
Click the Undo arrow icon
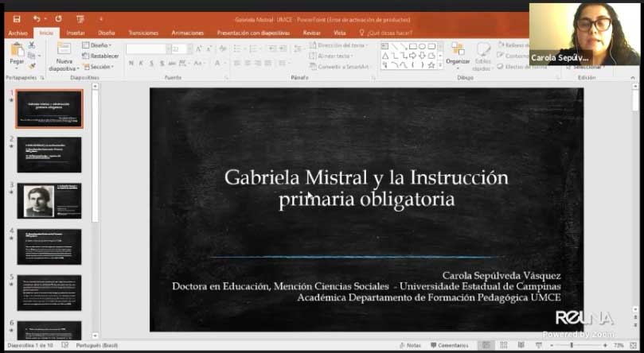[37, 18]
